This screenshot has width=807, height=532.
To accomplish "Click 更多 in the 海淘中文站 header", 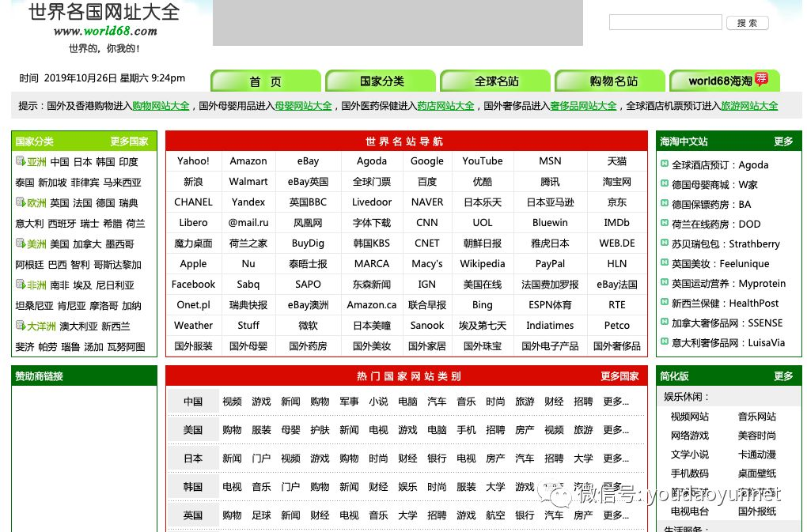I will coord(783,141).
